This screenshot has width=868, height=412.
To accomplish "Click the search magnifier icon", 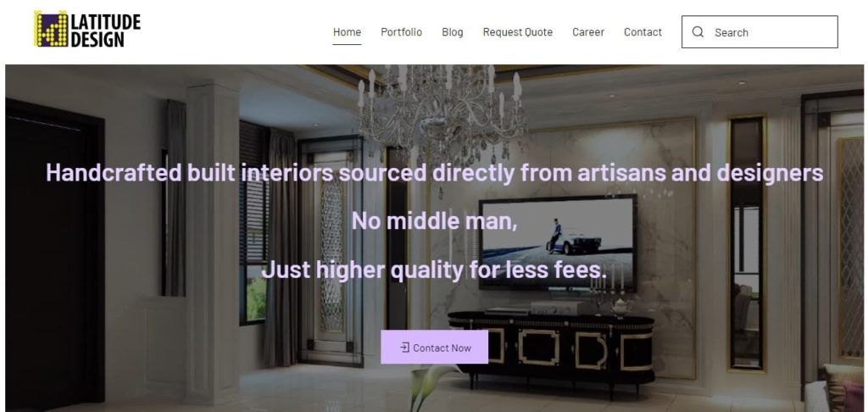I will (698, 32).
